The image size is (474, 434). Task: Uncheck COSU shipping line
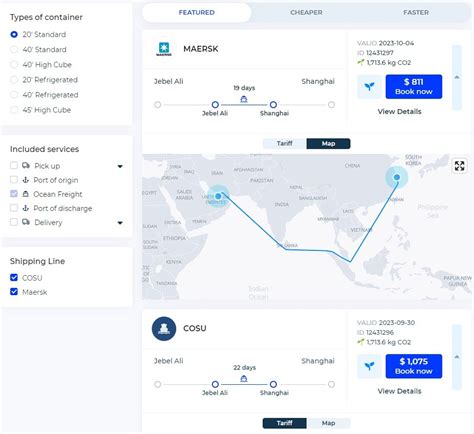click(x=14, y=277)
